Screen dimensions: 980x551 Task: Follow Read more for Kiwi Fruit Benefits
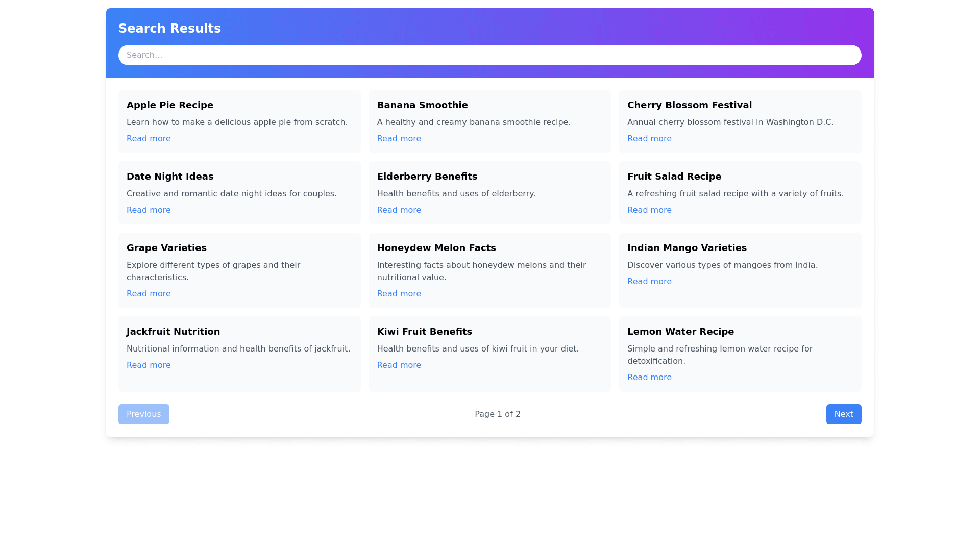(x=399, y=365)
